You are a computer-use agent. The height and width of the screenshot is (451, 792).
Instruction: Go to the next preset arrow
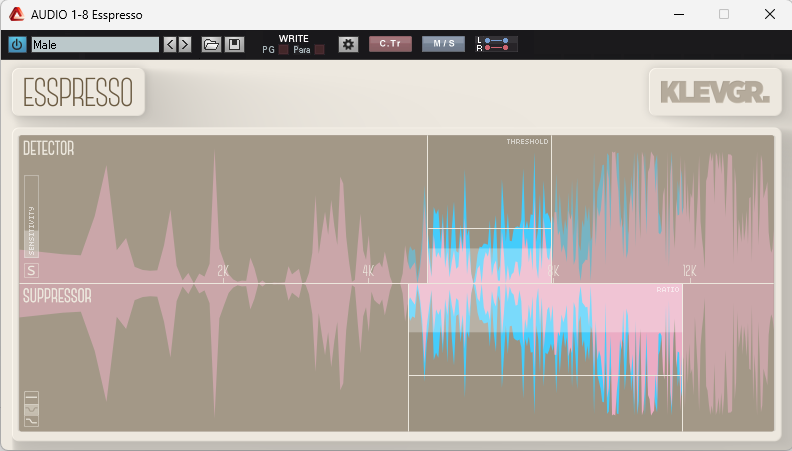coord(185,44)
